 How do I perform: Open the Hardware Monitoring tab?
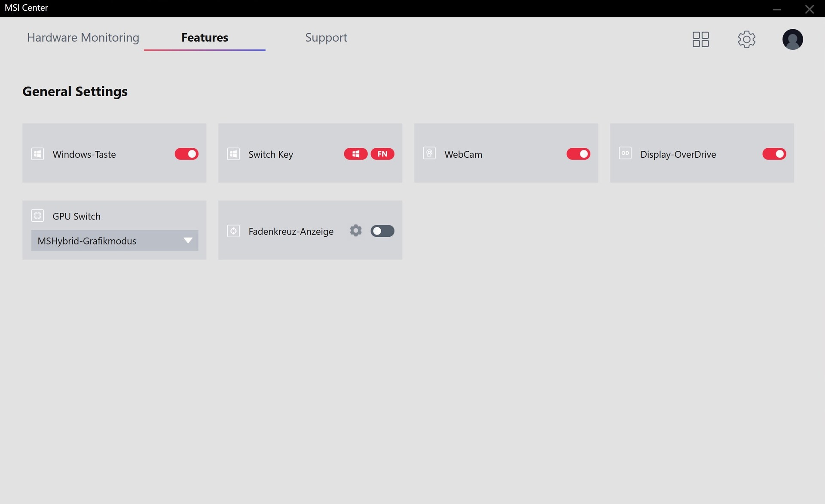83,38
